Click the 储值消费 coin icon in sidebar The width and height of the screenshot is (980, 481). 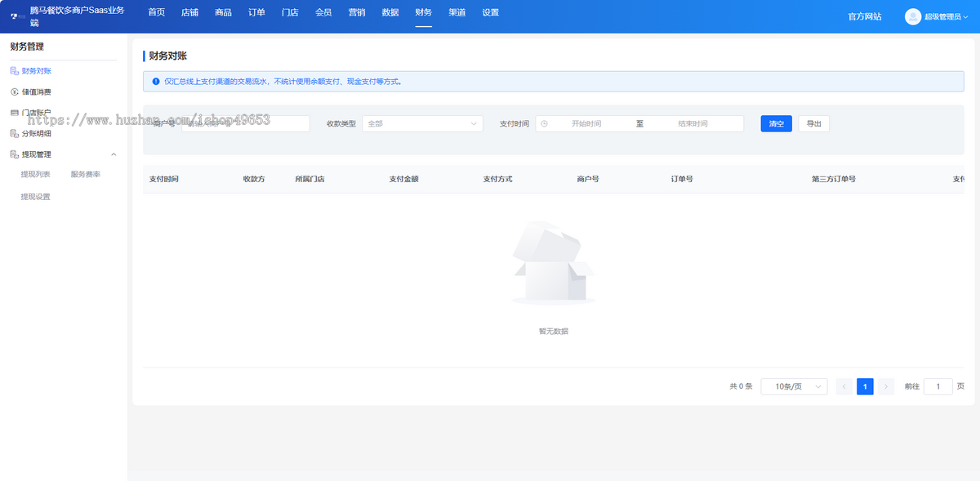point(14,92)
